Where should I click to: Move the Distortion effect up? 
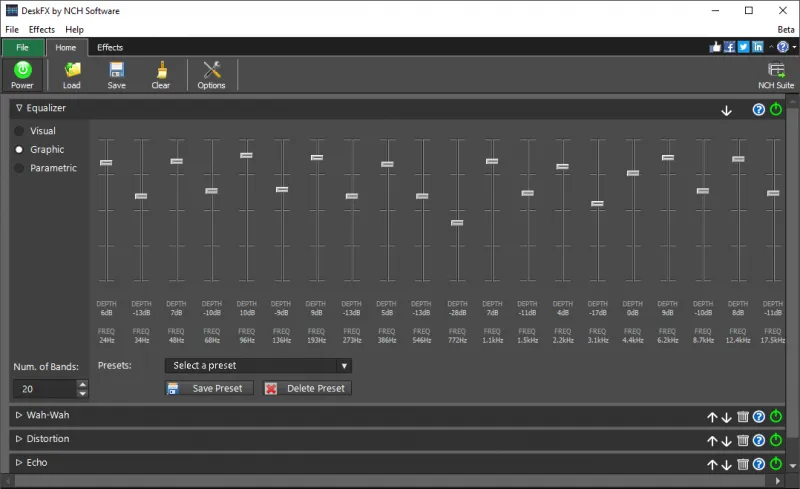[712, 440]
